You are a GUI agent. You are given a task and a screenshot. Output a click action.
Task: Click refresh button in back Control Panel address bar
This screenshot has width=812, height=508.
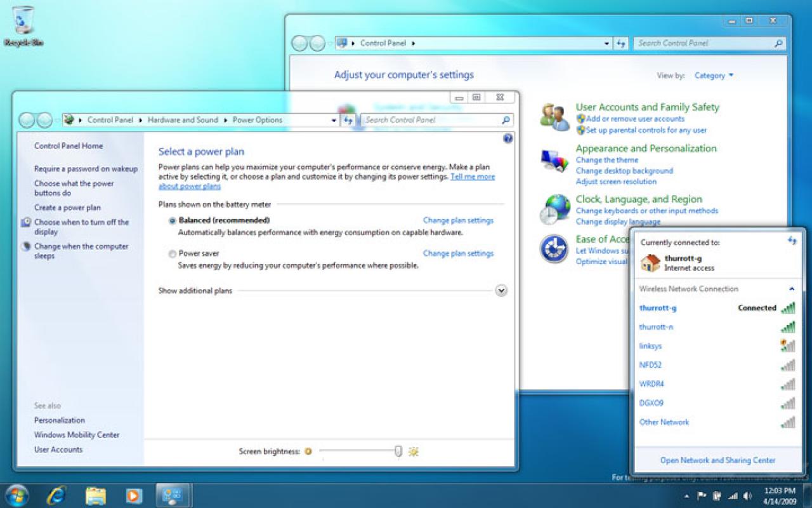coord(621,43)
